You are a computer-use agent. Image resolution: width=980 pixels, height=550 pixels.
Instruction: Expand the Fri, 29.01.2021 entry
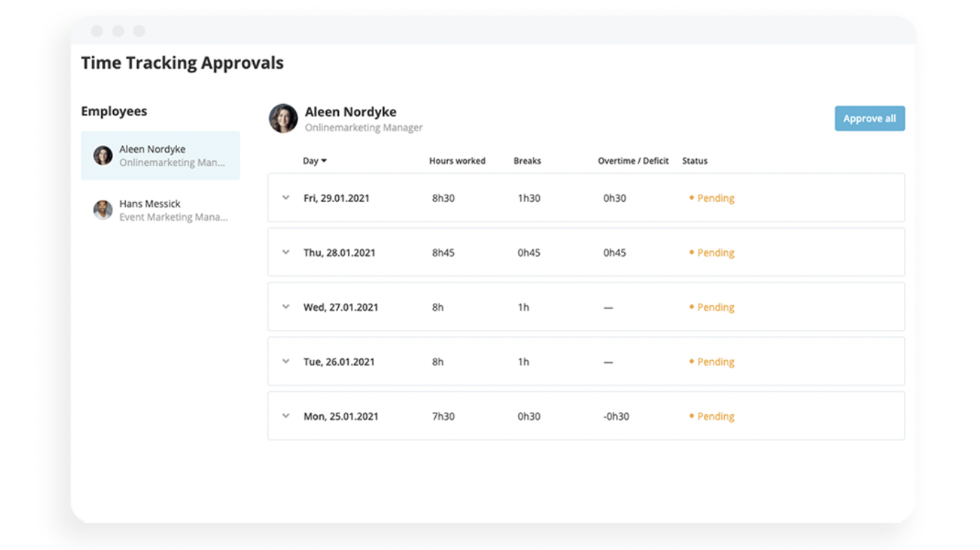coord(286,198)
